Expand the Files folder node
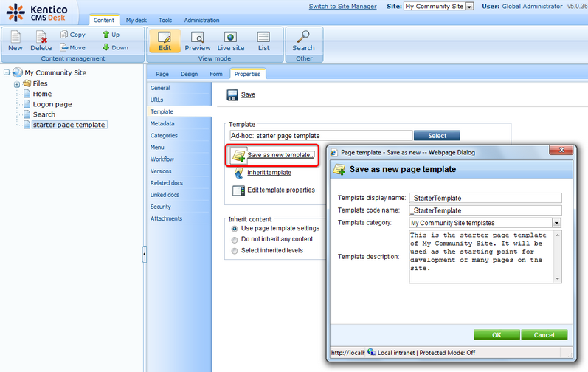The image size is (588, 372). [17, 84]
